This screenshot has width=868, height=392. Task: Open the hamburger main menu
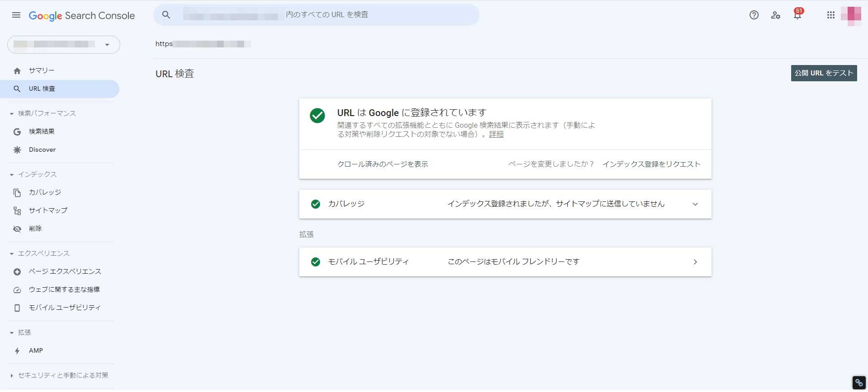coord(16,15)
